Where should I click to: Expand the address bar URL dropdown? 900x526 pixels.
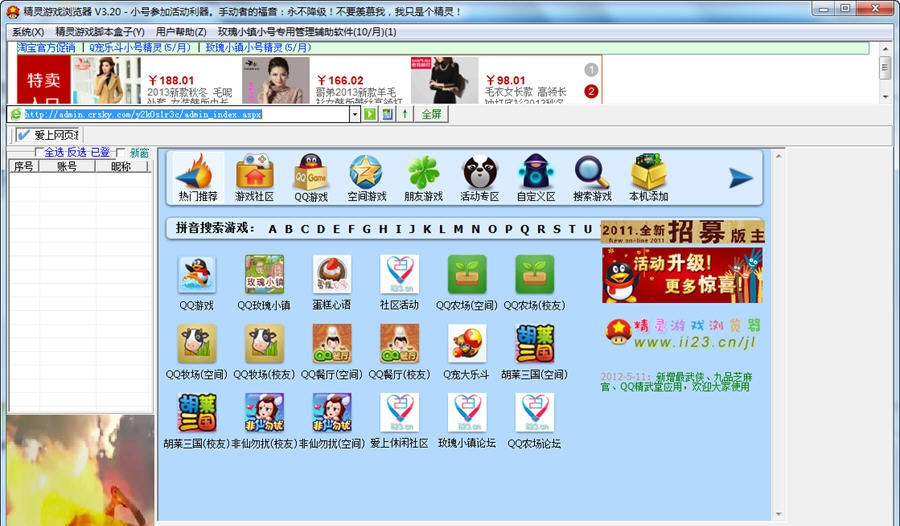355,114
